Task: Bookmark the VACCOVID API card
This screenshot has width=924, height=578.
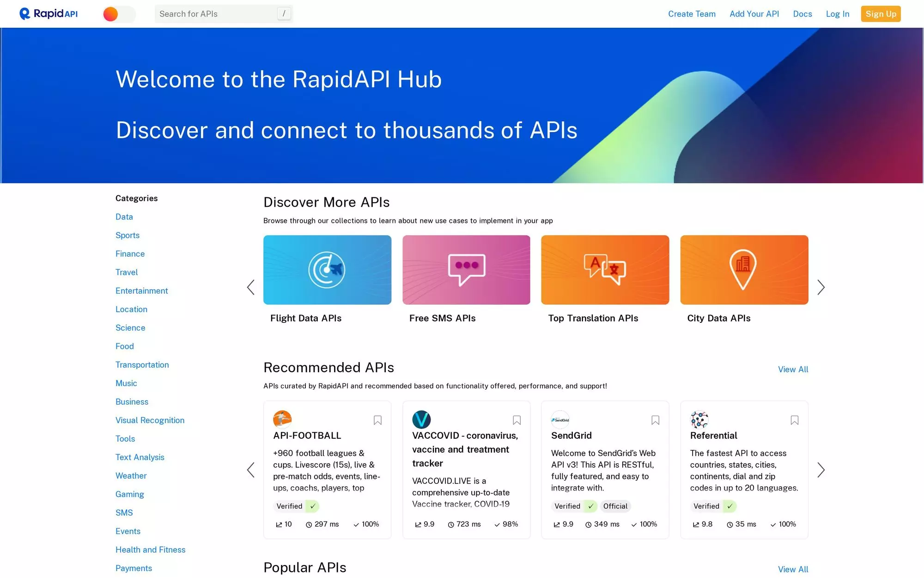Action: pyautogui.click(x=517, y=420)
